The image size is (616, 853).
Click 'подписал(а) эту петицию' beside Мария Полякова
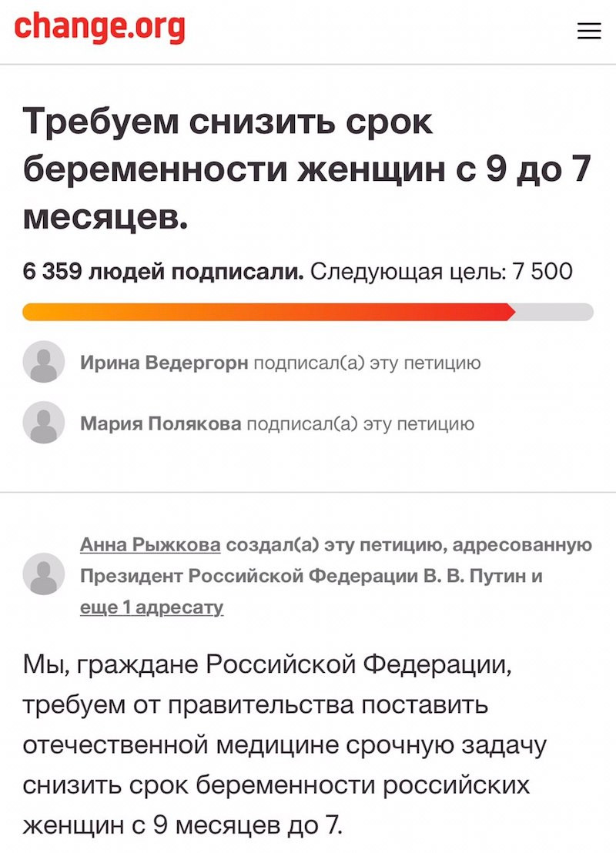[360, 423]
